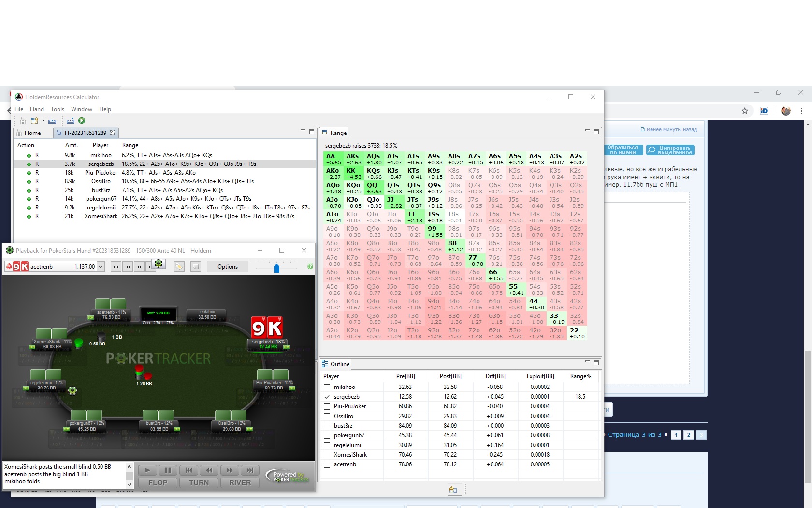Minimize the Range panel
Viewport: 812px width, 508px height.
(588, 131)
